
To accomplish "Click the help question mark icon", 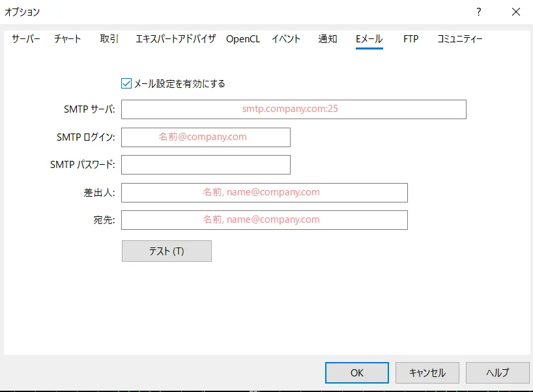I will tap(478, 12).
